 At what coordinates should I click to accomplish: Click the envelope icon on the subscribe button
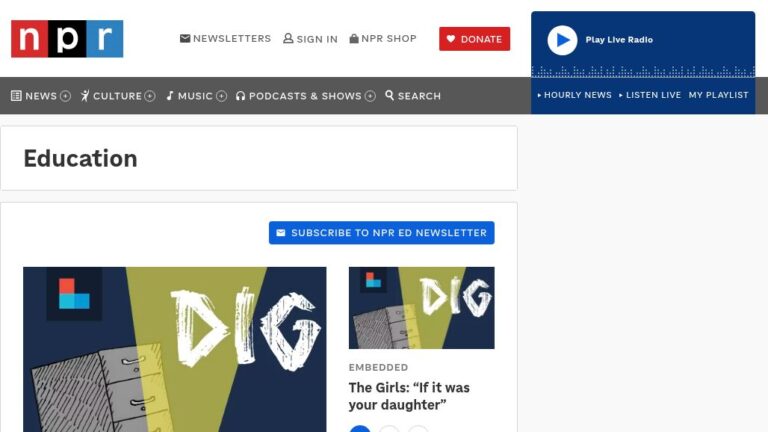click(281, 233)
